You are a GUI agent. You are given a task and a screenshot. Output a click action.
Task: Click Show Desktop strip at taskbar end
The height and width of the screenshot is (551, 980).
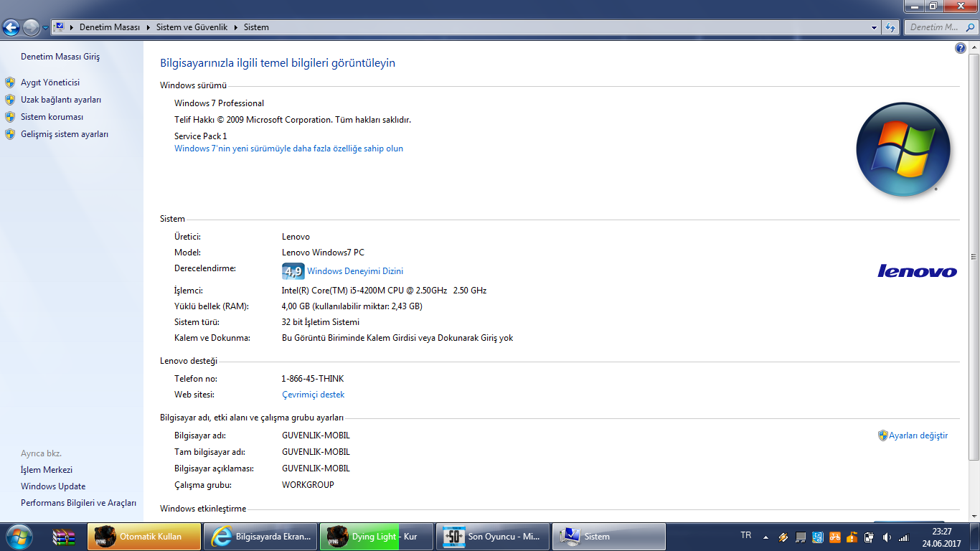tap(974, 537)
